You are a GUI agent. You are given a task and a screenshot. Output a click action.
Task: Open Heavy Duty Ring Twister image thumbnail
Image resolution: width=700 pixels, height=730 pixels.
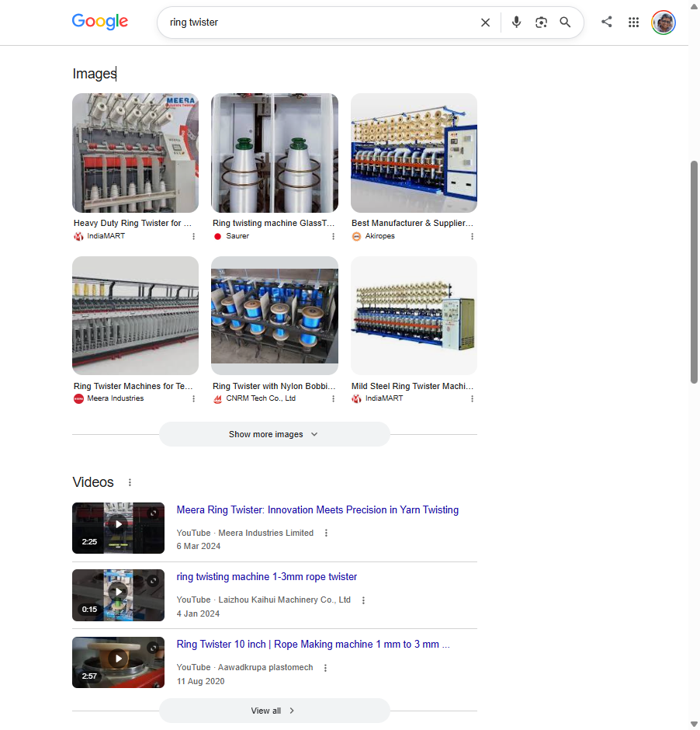pos(135,153)
